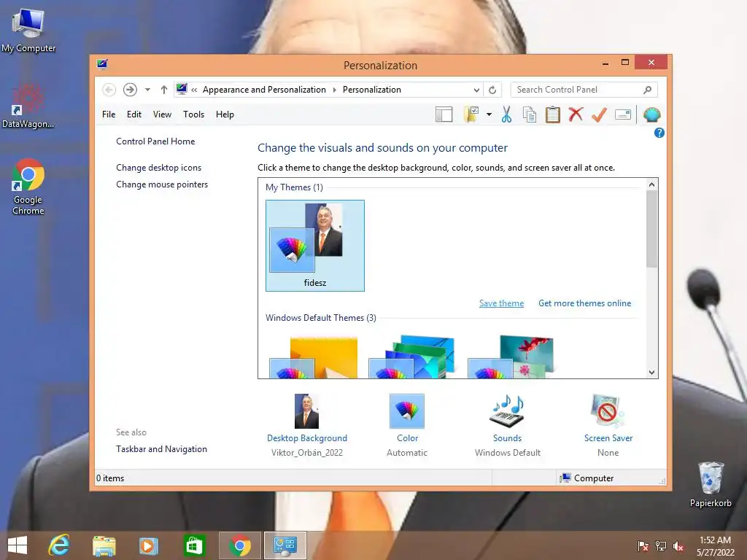Open the Edit menu

(134, 114)
